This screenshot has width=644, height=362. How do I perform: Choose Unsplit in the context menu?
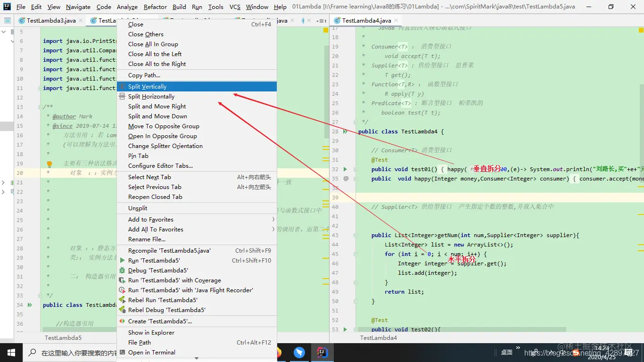197,208
